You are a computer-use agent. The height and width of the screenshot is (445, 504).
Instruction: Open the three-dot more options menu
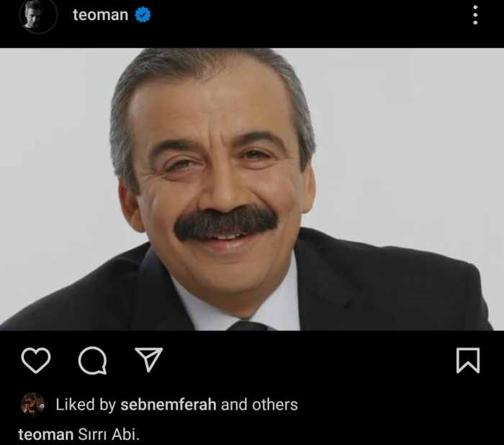tap(475, 15)
